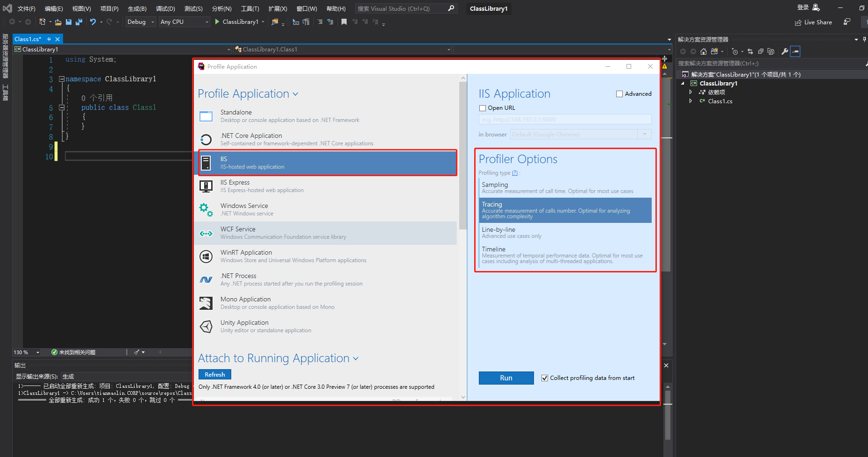Click the Refresh button
The image size is (868, 457).
pos(215,375)
